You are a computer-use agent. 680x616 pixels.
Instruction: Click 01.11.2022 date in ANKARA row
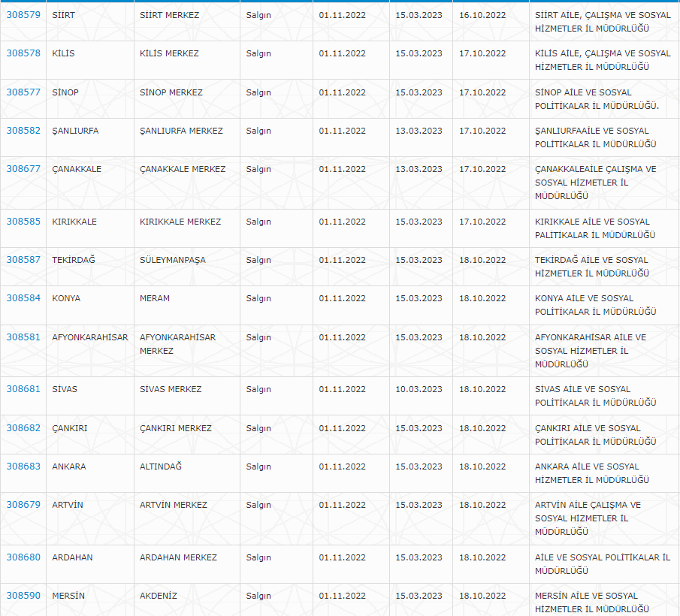(342, 467)
